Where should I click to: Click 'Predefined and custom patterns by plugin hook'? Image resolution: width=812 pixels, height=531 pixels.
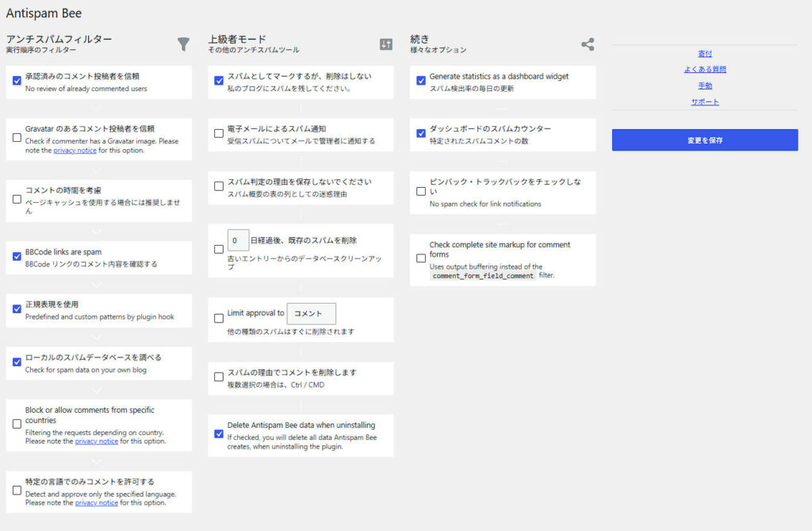[x=99, y=317]
